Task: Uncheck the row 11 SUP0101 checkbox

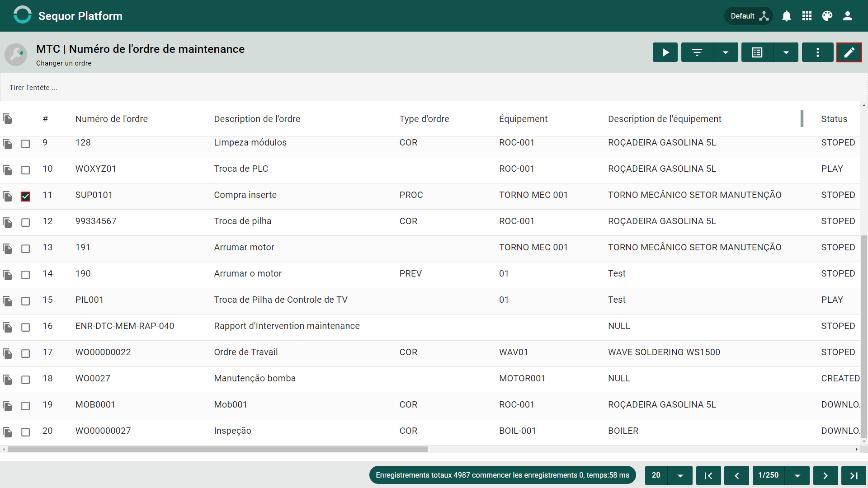Action: (x=26, y=196)
